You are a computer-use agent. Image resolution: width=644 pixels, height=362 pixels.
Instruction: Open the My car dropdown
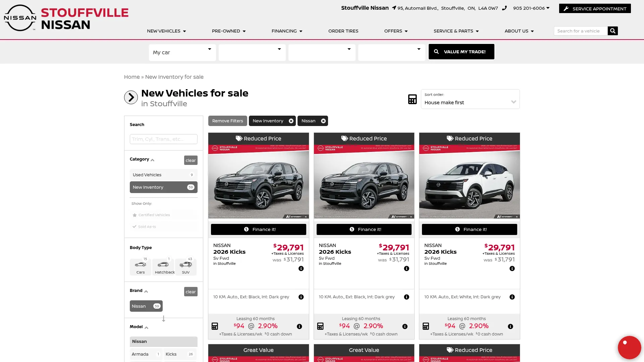(182, 52)
